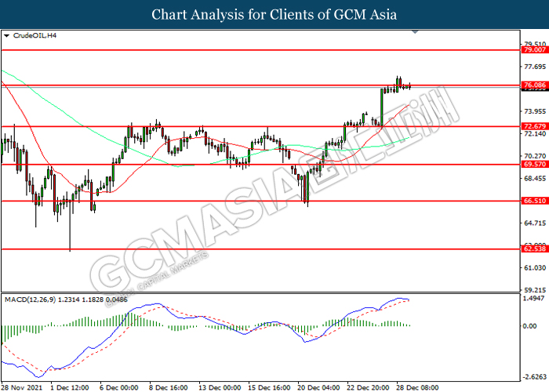Click the 72.140 price axis value
The height and width of the screenshot is (392, 549).
click(535, 134)
